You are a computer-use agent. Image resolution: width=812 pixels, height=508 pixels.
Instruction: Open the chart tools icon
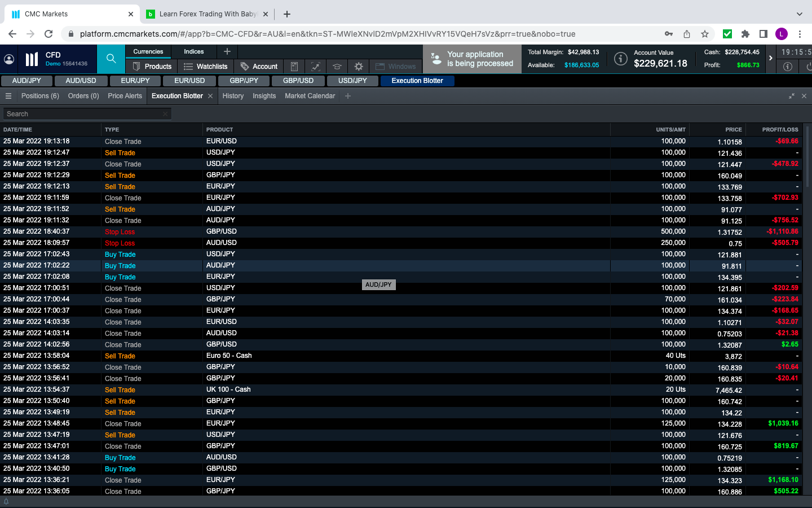coord(316,67)
